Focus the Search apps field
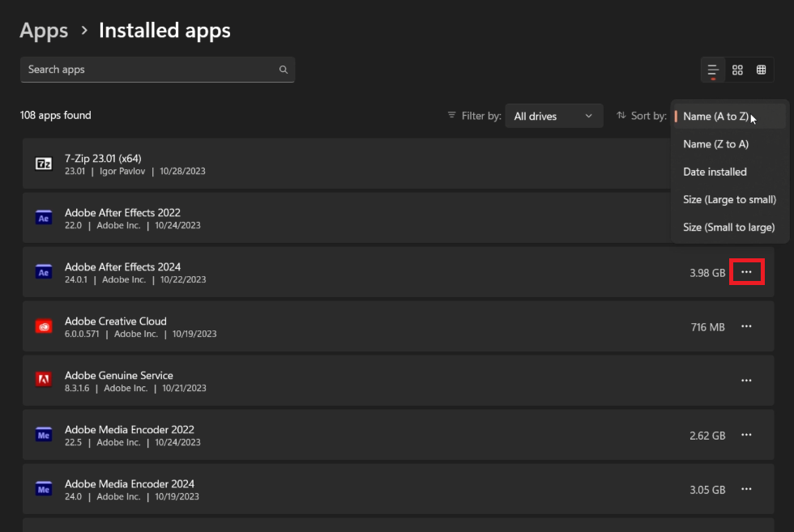Screen dimensions: 794x532 tap(157, 70)
